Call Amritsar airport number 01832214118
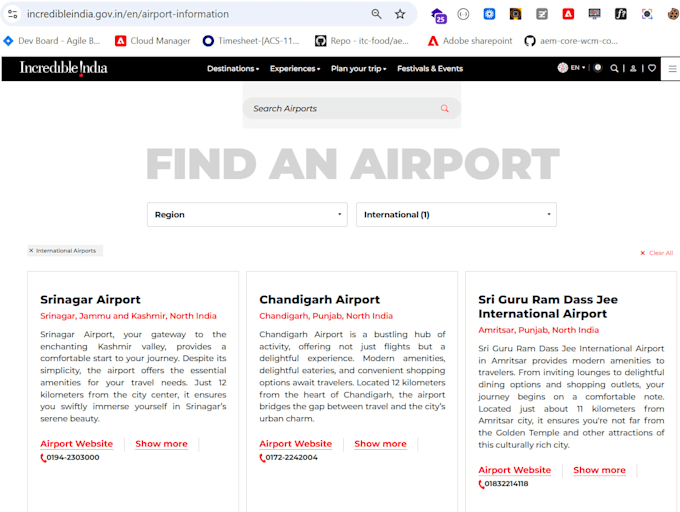680x512 pixels. tap(503, 484)
